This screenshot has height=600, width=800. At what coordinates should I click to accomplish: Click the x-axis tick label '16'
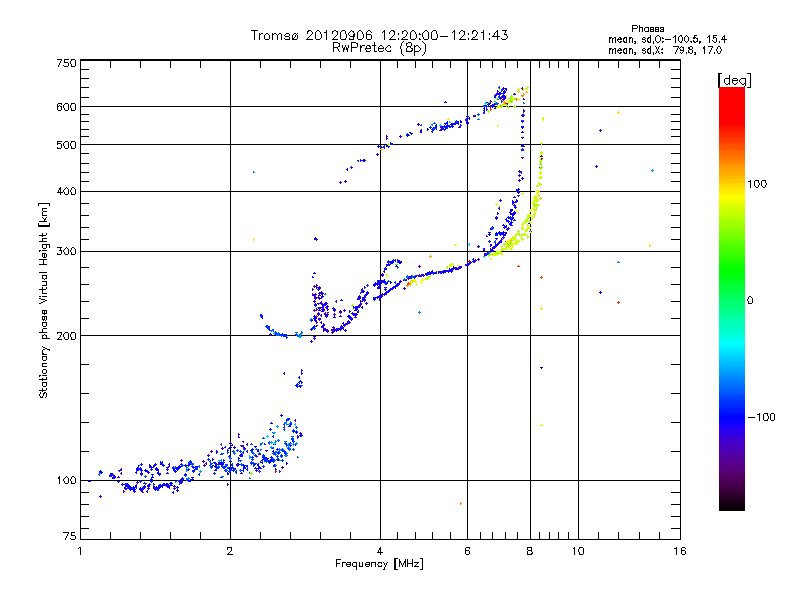(680, 551)
